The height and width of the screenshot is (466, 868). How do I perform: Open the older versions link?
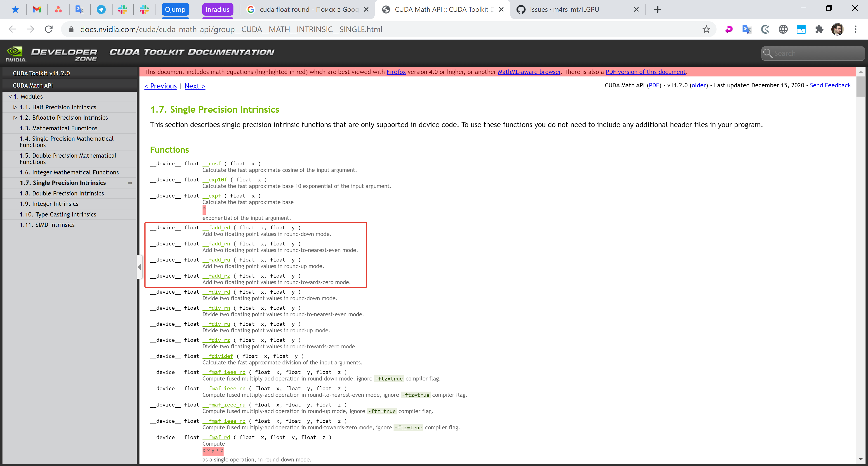[x=699, y=85]
